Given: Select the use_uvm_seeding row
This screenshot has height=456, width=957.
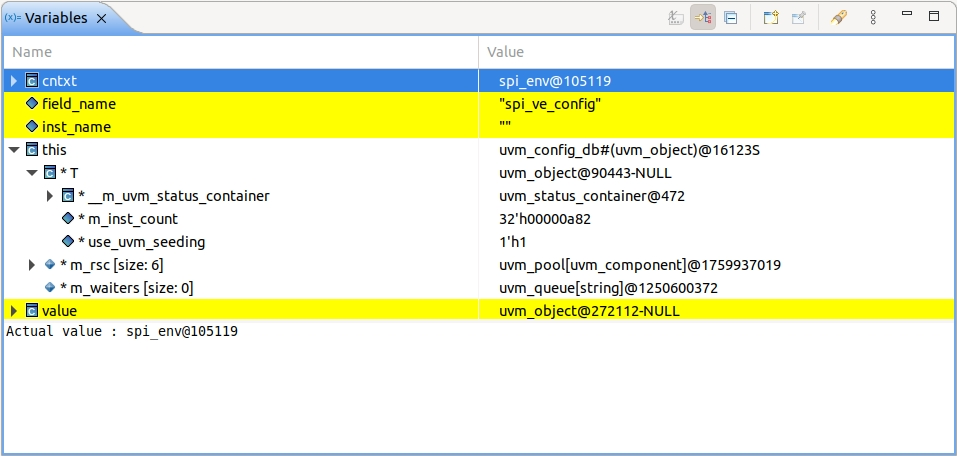Looking at the screenshot, I should point(478,242).
